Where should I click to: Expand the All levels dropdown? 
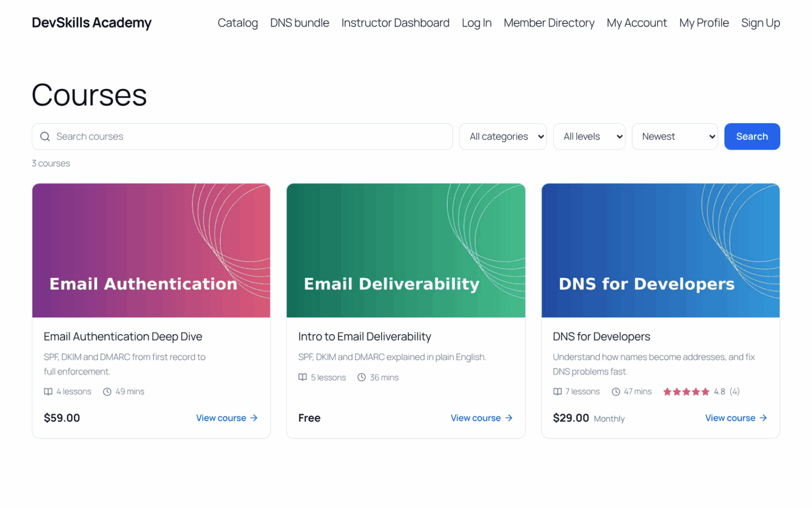pyautogui.click(x=589, y=136)
